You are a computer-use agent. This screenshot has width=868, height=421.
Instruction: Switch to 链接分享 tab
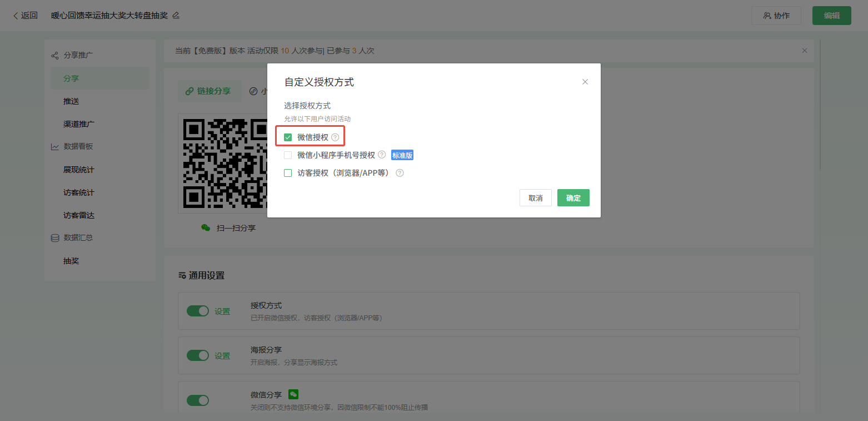(x=209, y=91)
